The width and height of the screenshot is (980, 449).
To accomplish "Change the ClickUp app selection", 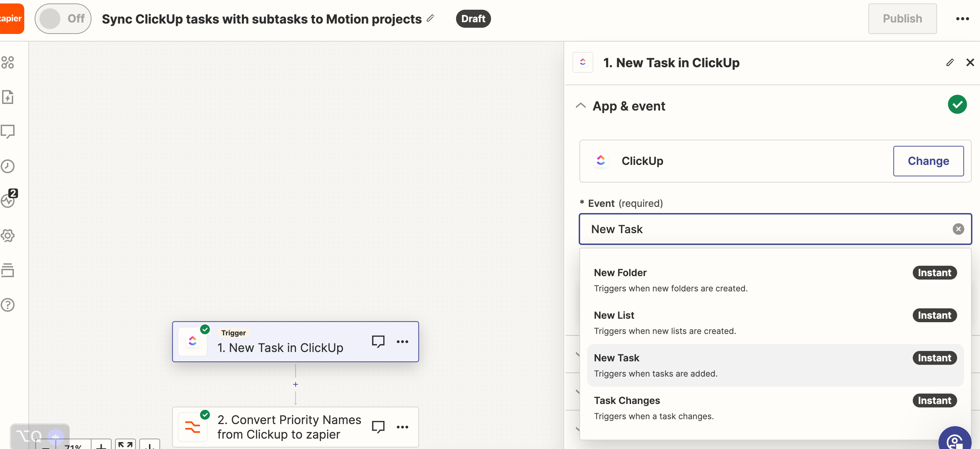I will tap(928, 161).
